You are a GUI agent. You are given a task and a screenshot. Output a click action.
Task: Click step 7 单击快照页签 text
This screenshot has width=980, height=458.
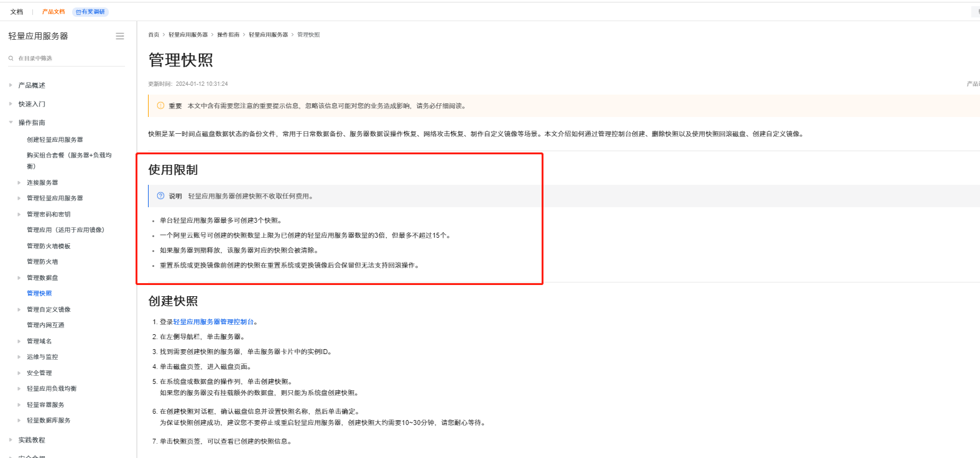(226, 441)
